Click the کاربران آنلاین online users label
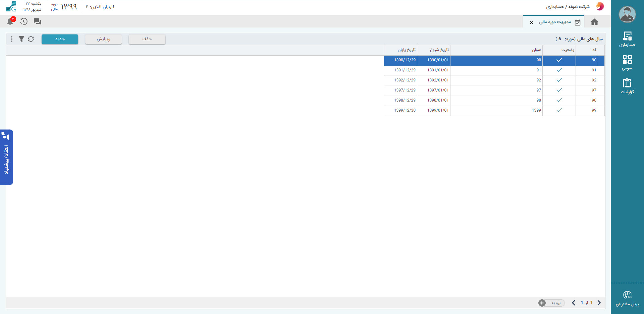Screen dimensions: 644x314 [100, 7]
